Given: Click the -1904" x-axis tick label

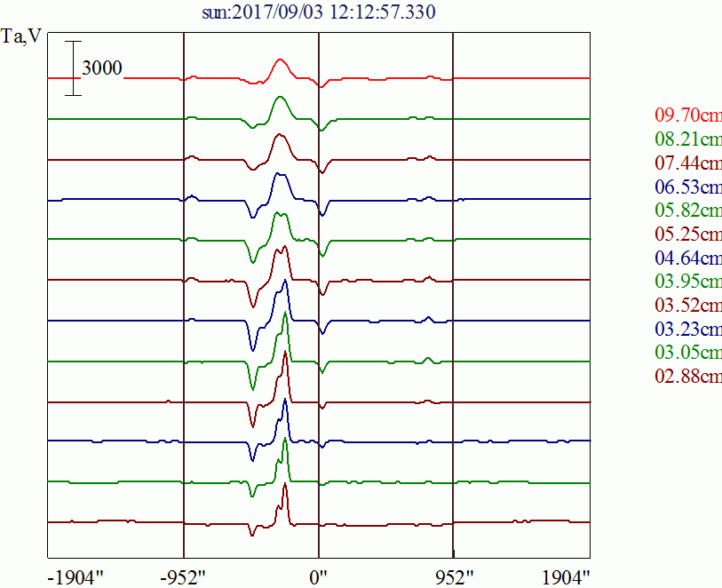Looking at the screenshot, I should point(76,577).
